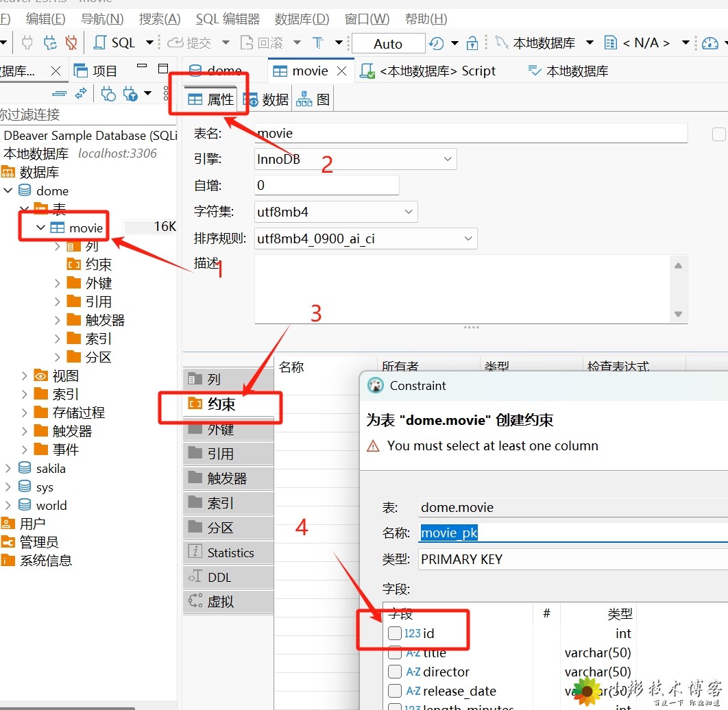Click the 自增 input field
This screenshot has height=710, width=728.
pos(326,185)
